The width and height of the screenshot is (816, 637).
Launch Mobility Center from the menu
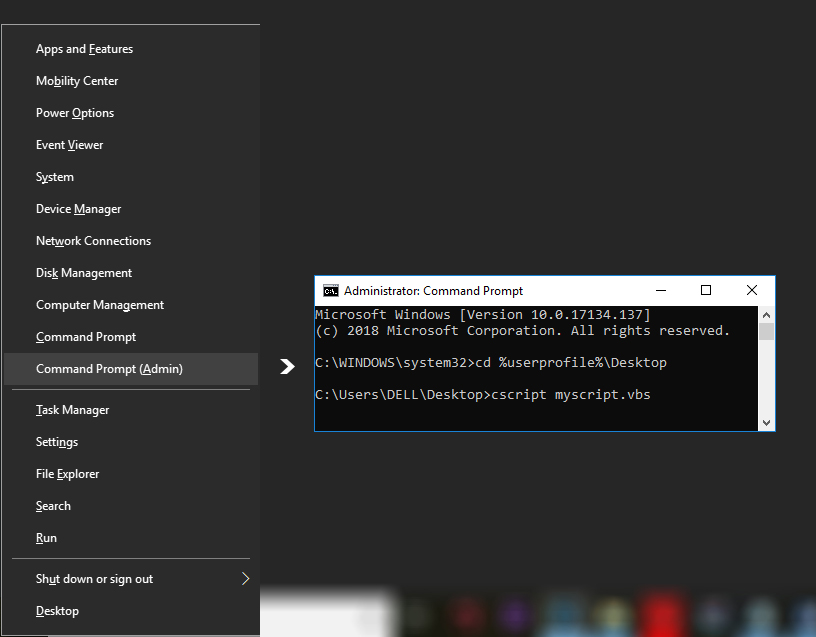click(x=77, y=81)
